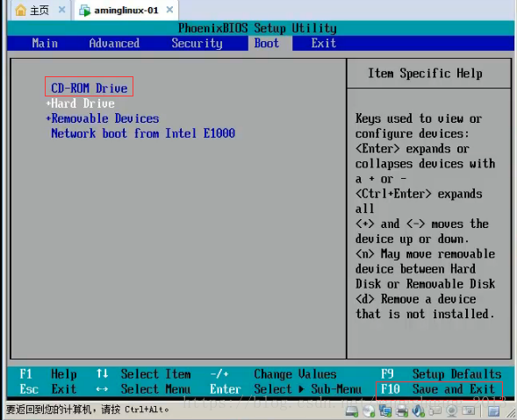This screenshot has width=517, height=420.
Task: Click the "that is not installed." help line
Action: pos(425,314)
